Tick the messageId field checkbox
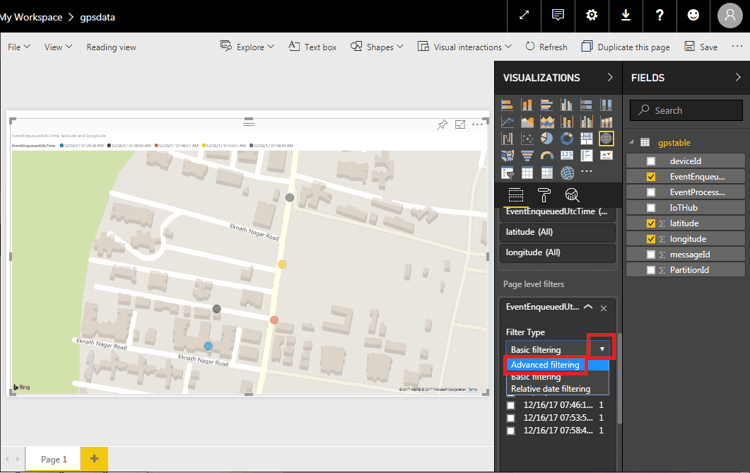 coord(651,254)
